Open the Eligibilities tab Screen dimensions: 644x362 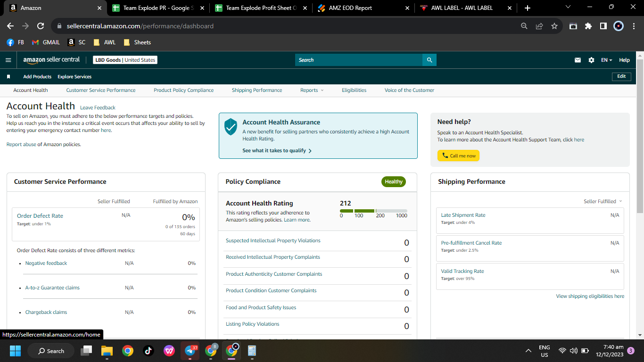(x=354, y=90)
